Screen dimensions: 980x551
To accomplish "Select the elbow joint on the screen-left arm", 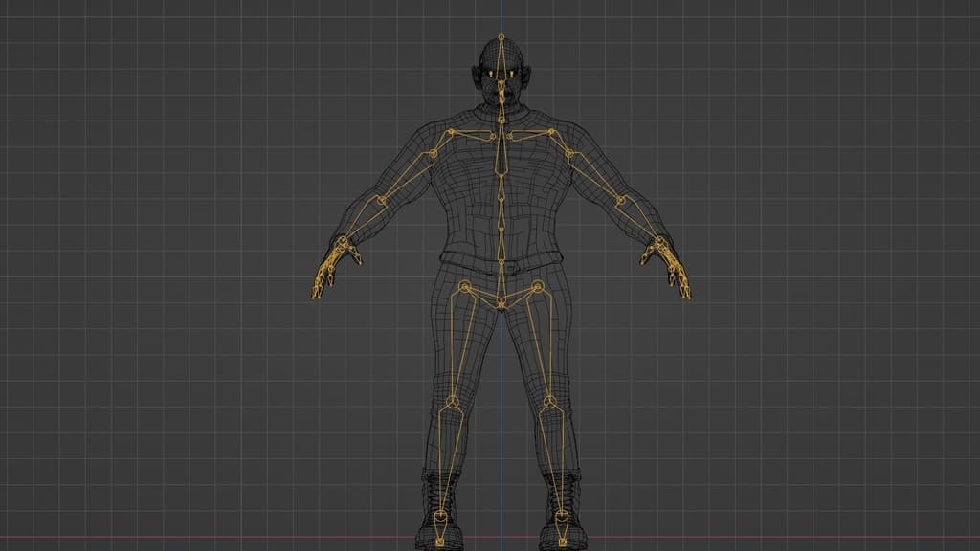I will (x=381, y=201).
